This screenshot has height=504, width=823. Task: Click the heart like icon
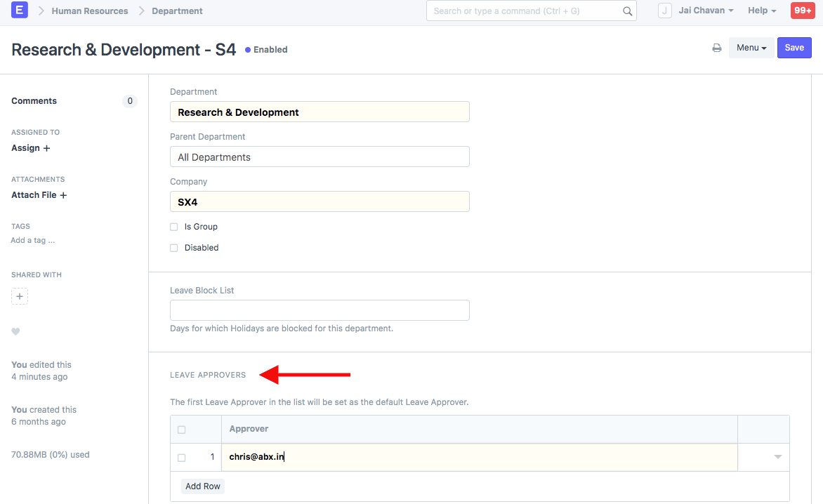click(15, 332)
